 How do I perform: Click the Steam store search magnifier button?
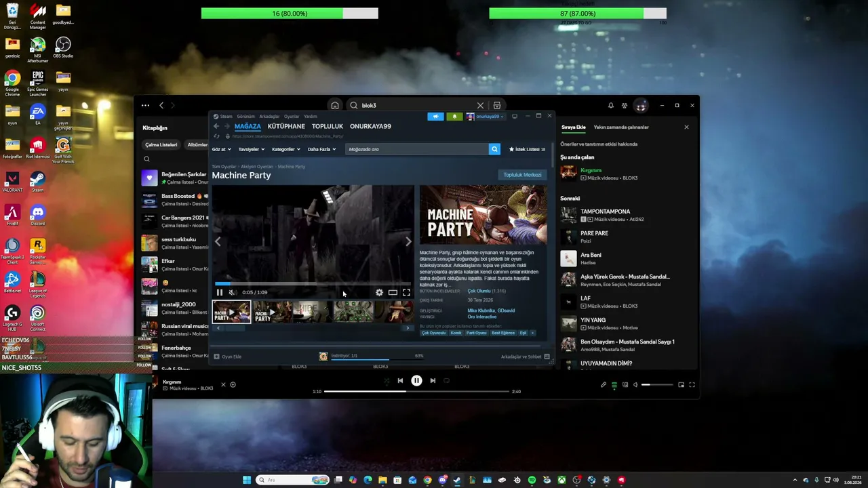pos(494,149)
